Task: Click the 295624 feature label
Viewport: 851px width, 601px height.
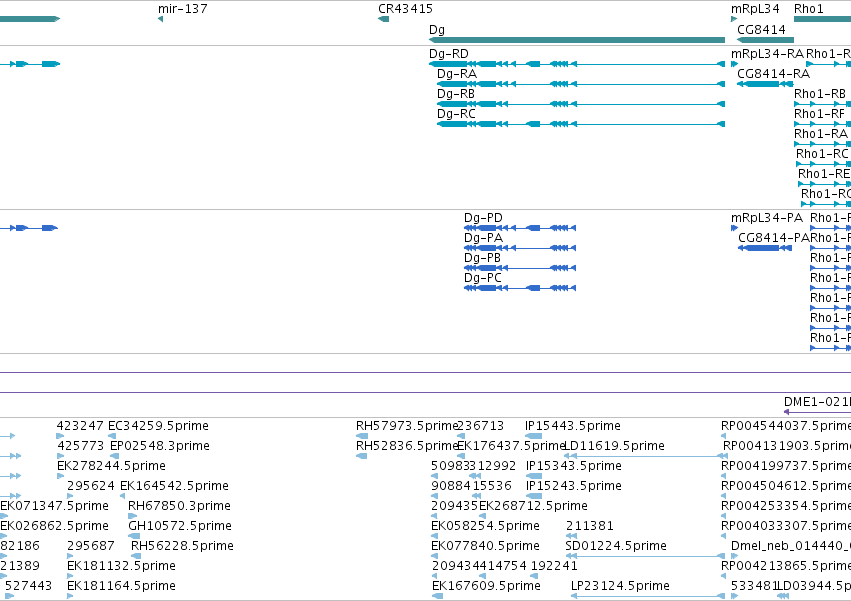Action: [91, 486]
